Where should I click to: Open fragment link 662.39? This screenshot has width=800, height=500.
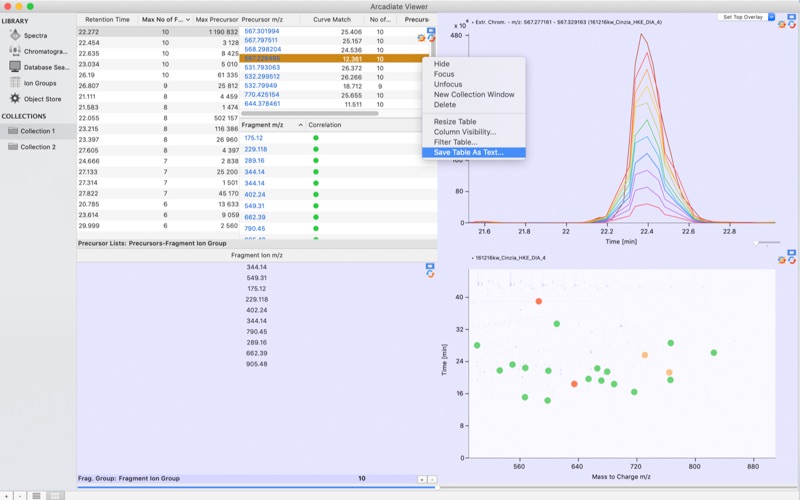tap(255, 217)
